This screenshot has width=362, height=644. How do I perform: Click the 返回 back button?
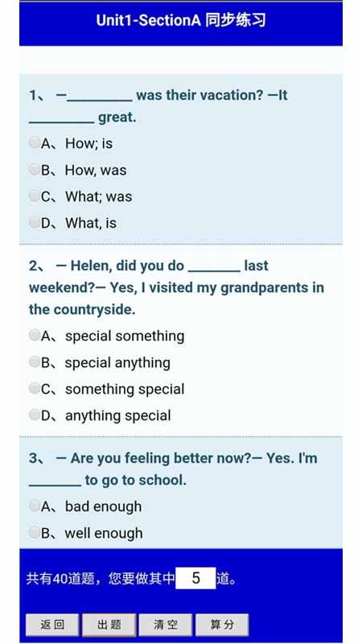tap(52, 625)
